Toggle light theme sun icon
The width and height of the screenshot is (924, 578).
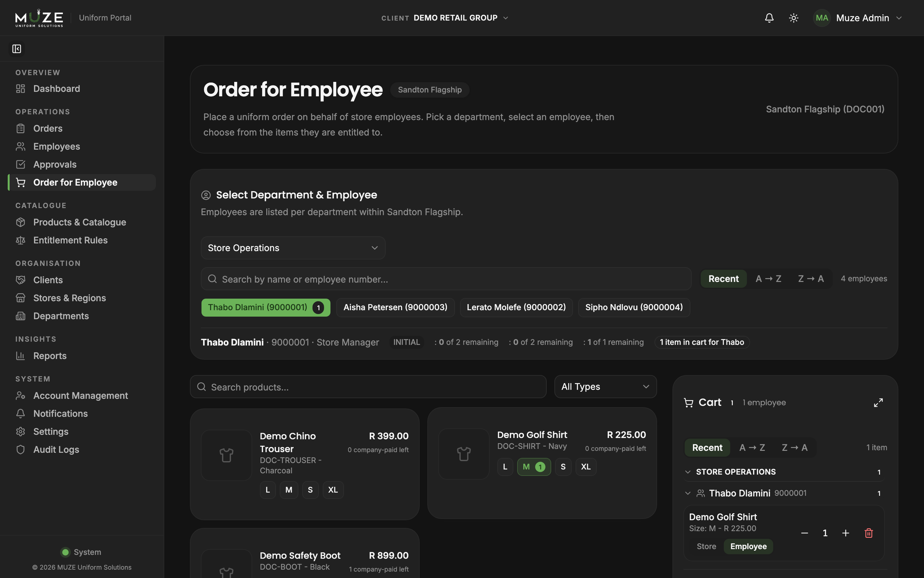[793, 18]
